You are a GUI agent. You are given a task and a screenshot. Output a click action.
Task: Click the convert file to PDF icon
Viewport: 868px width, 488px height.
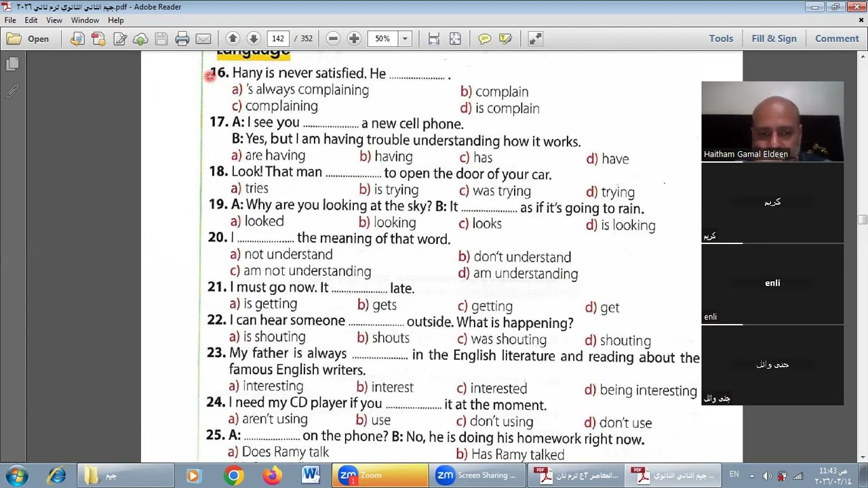pos(77,39)
